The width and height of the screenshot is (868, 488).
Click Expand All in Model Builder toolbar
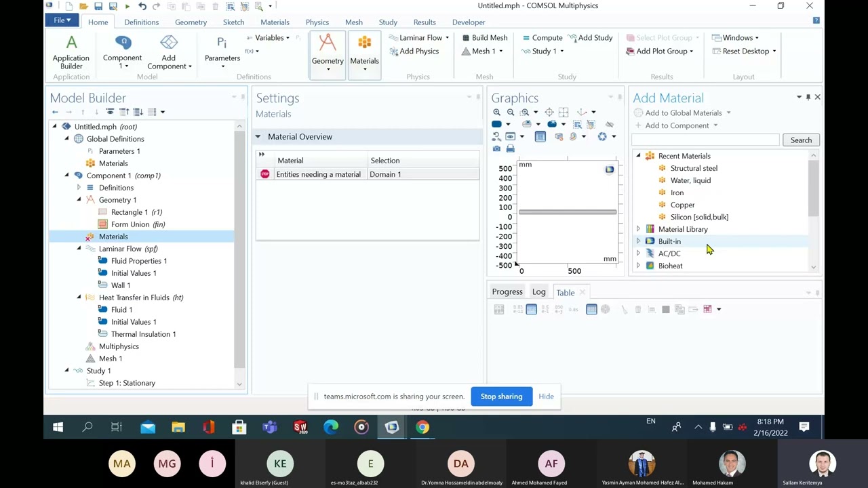[x=138, y=112]
